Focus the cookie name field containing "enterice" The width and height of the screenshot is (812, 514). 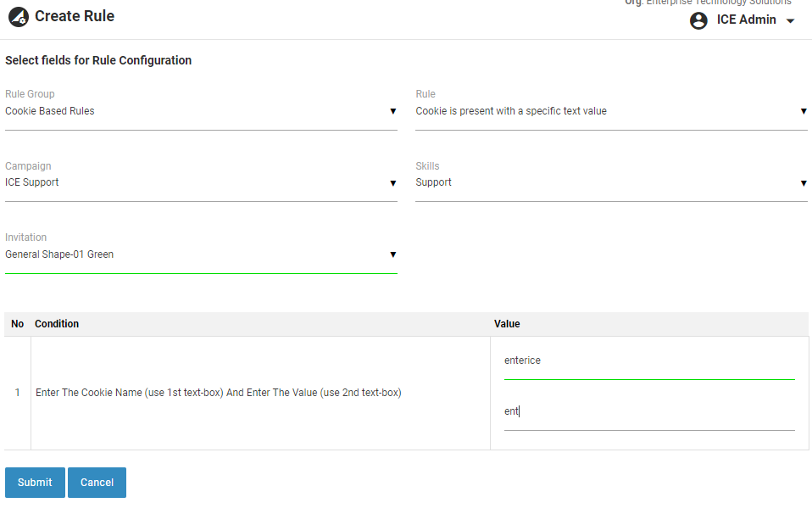tap(648, 361)
